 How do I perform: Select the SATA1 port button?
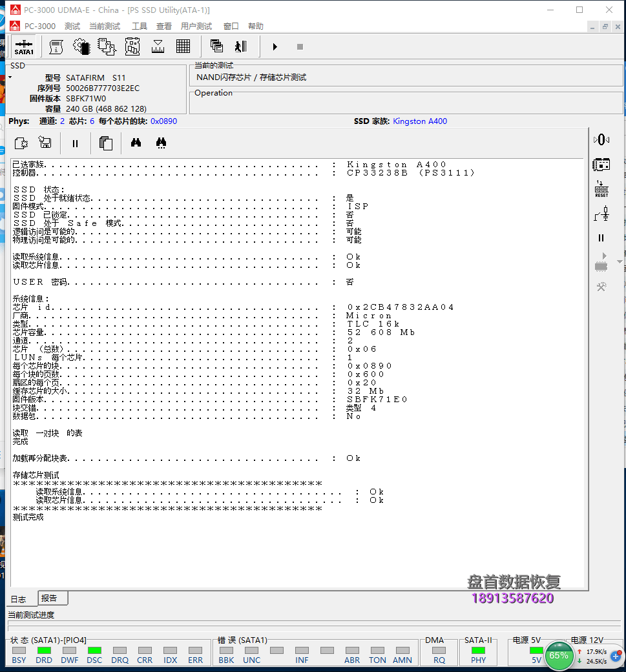coord(24,46)
